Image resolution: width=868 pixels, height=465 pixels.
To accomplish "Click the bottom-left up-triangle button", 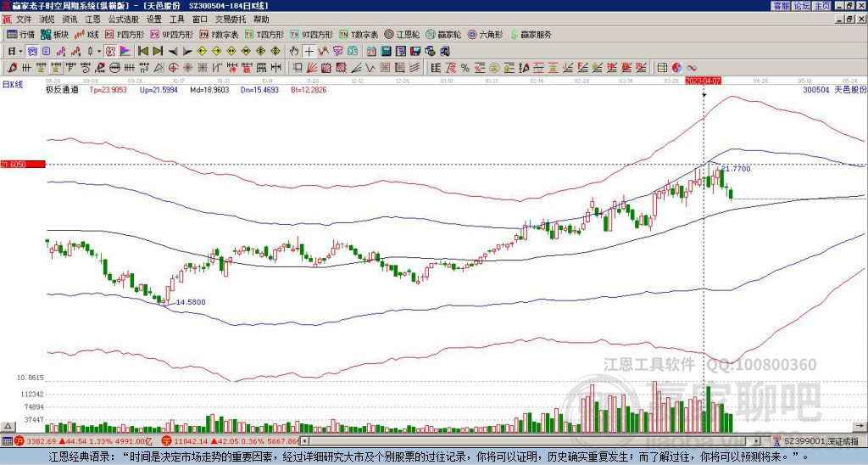I will point(8,426).
